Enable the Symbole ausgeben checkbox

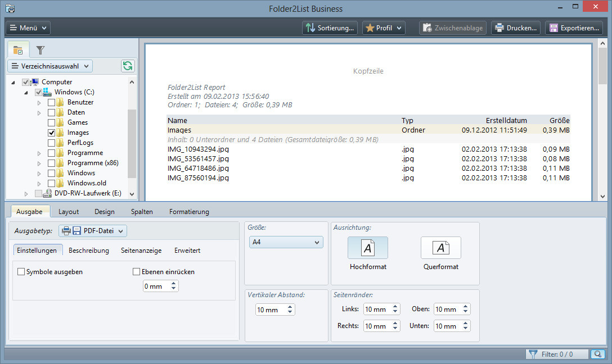pos(21,272)
